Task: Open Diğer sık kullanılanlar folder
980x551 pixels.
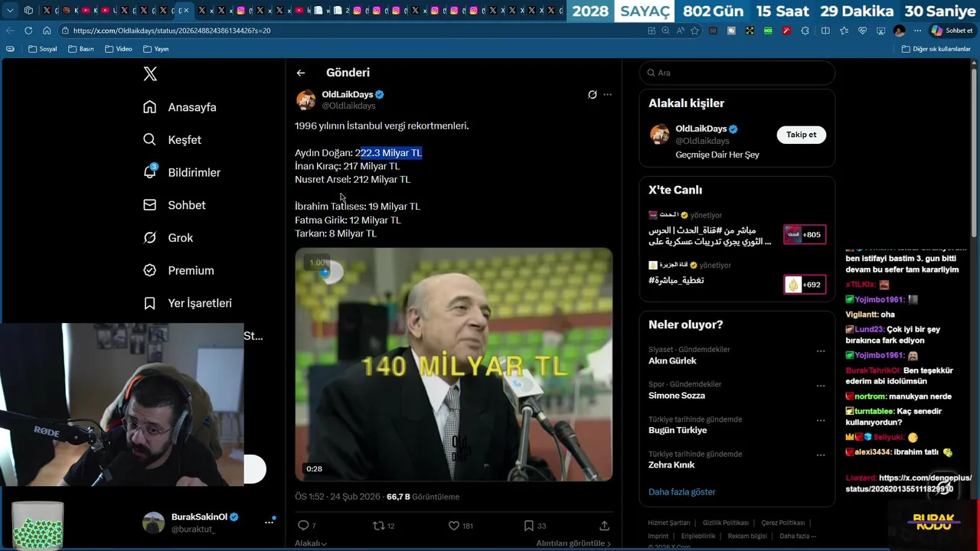Action: pos(936,49)
